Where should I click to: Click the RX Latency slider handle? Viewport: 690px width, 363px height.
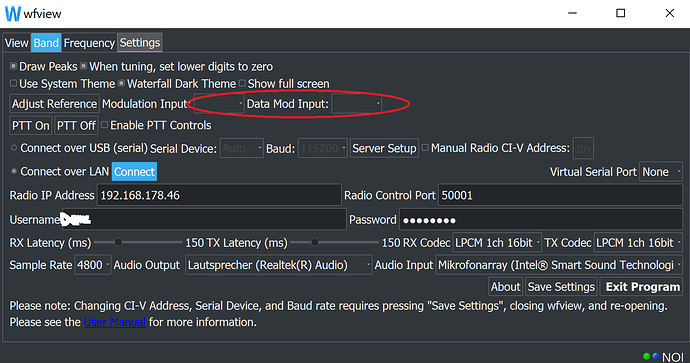[x=118, y=242]
